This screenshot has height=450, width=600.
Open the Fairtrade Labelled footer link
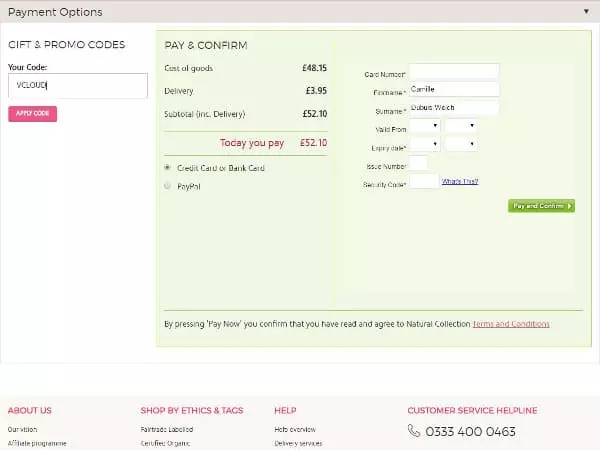167,430
